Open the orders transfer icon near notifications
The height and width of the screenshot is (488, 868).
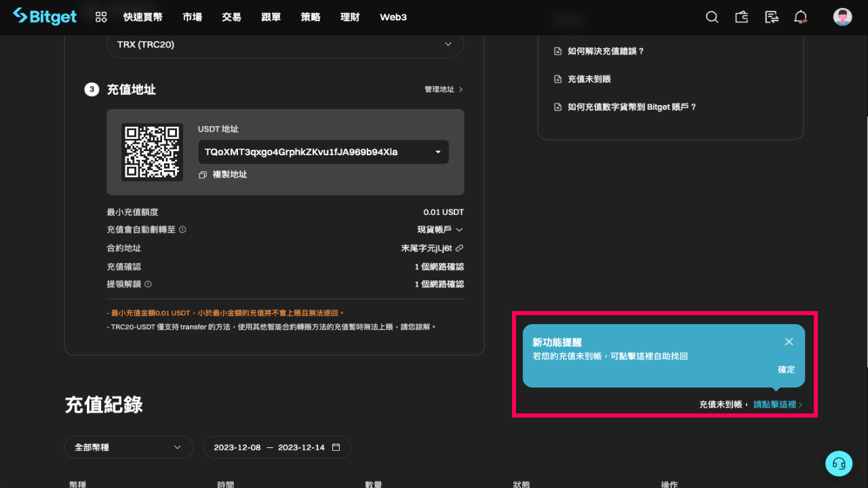(771, 17)
